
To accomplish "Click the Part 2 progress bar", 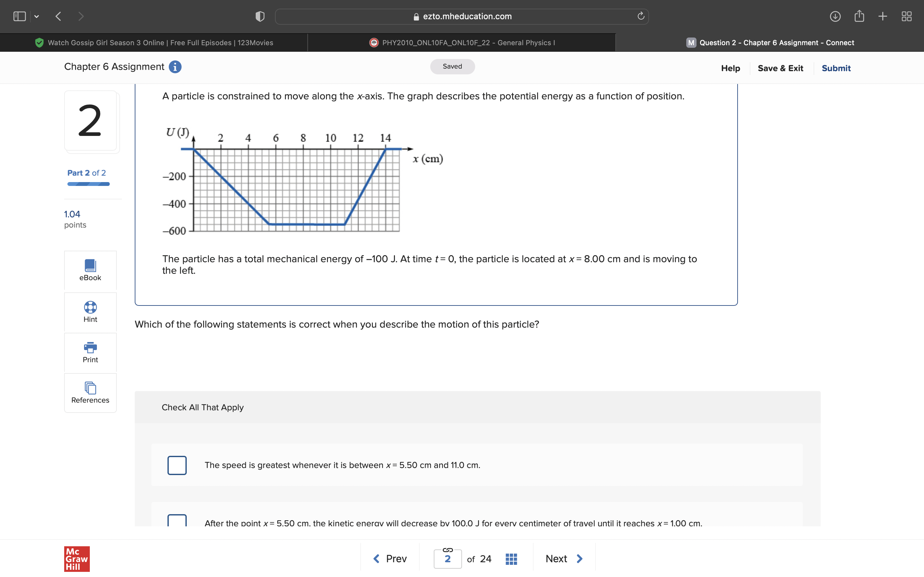I will (x=88, y=184).
